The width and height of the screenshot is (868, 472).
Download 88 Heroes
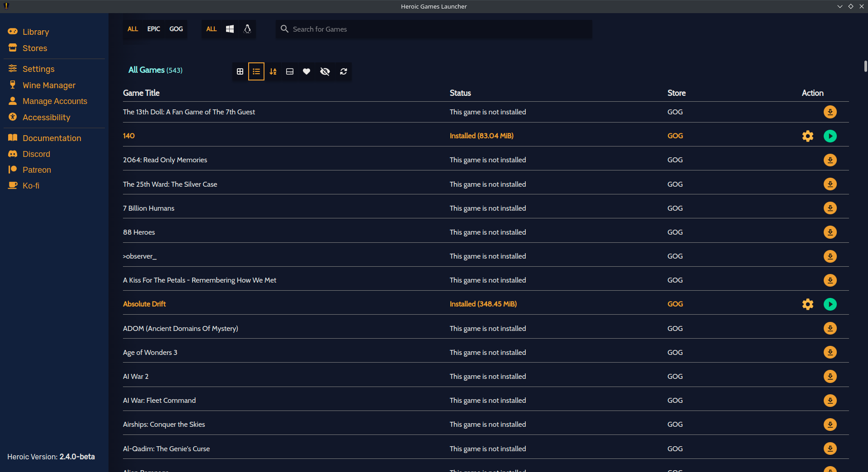coord(830,232)
